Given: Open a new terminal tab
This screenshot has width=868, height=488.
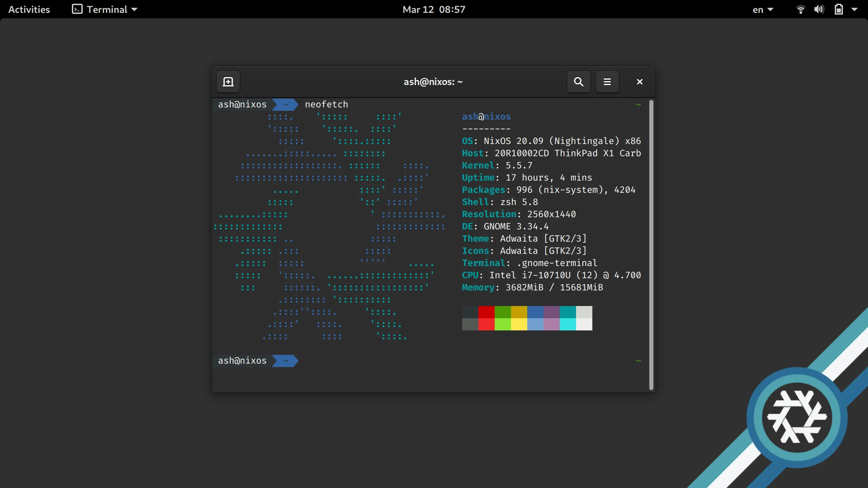Looking at the screenshot, I should (x=228, y=82).
